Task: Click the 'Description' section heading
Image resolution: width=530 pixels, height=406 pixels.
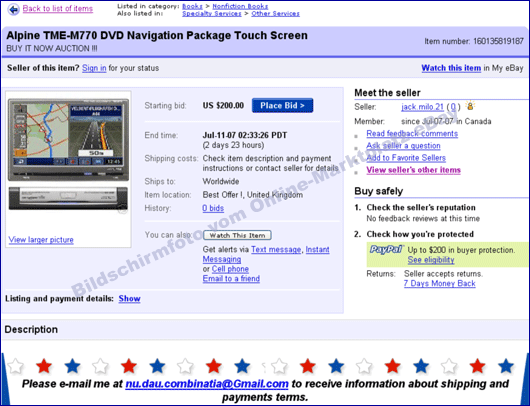Action: (x=31, y=329)
